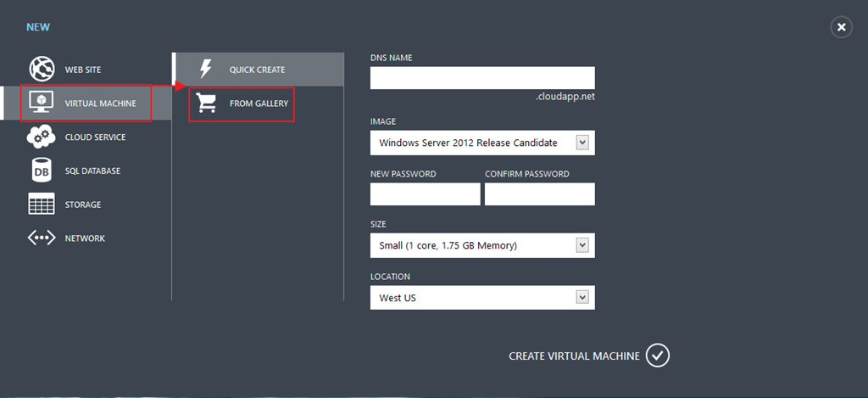Click the Create Virtual Machine checkmark icon
This screenshot has height=398, width=868.
658,356
